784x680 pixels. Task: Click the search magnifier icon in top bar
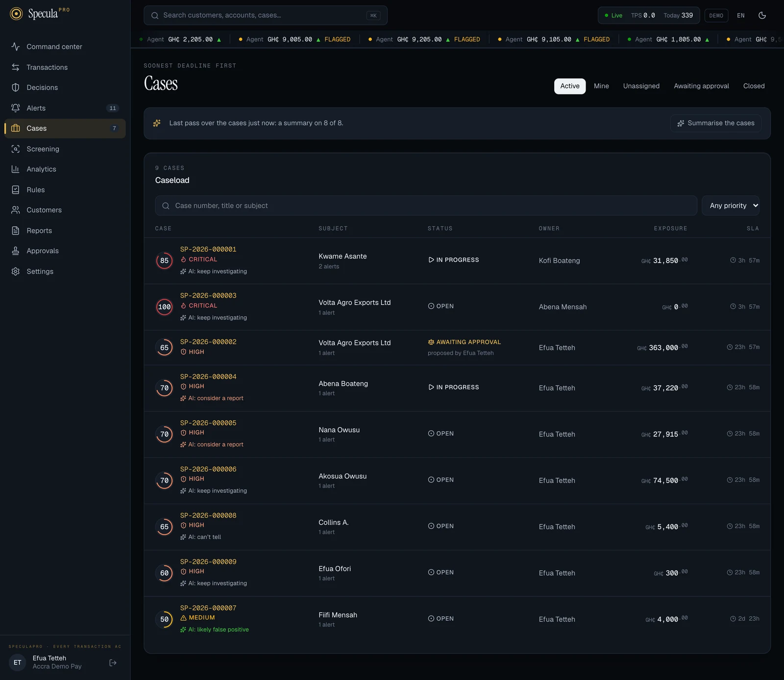pyautogui.click(x=155, y=15)
